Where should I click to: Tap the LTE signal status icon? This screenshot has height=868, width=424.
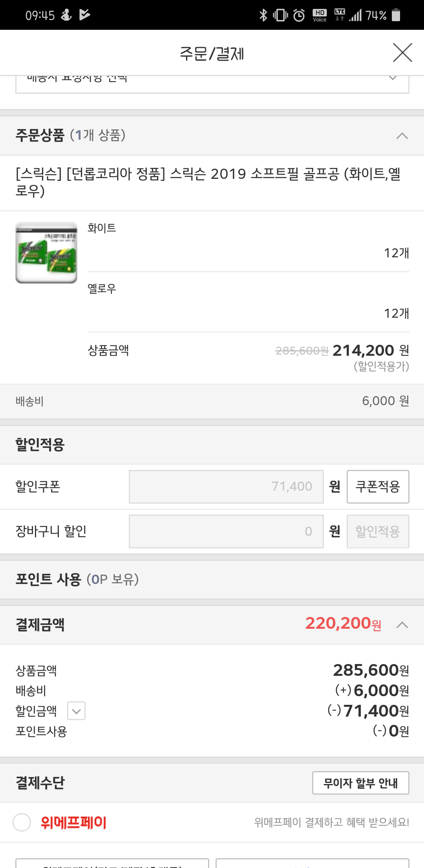coord(340,15)
